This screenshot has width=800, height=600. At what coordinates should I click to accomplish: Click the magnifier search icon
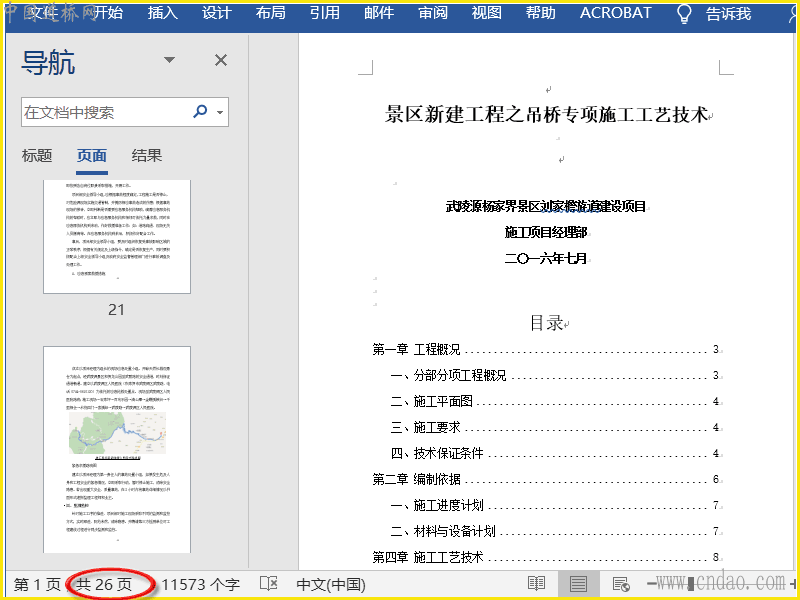coord(201,111)
